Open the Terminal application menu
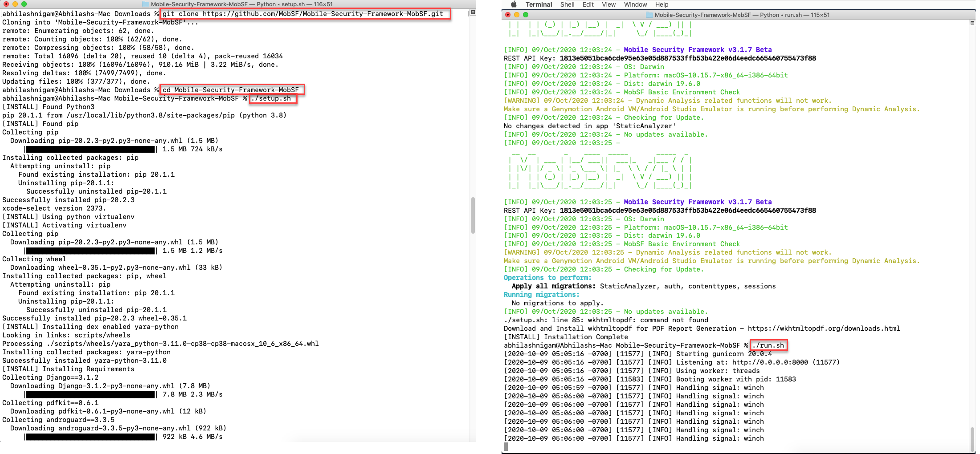Screen dimensions: 980x454 [x=539, y=4]
